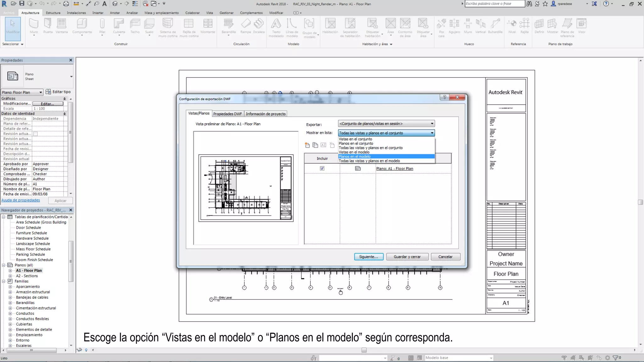This screenshot has width=644, height=362.
Task: Toggle the Revisión actual checkbox in Properties
Action: [x=36, y=134]
